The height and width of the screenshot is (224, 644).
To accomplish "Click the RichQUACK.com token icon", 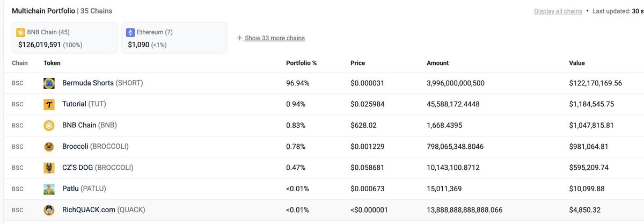I will coord(49,209).
